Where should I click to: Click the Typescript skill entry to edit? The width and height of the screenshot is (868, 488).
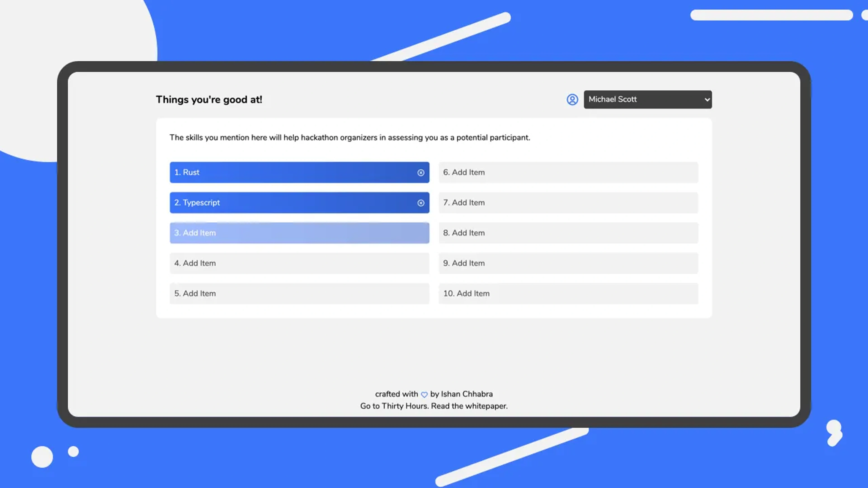(x=299, y=202)
